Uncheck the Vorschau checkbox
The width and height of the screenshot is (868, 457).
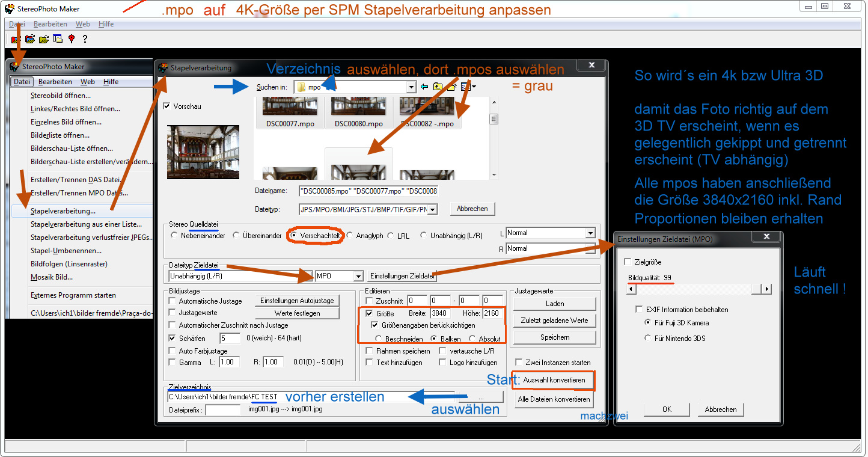tap(167, 106)
